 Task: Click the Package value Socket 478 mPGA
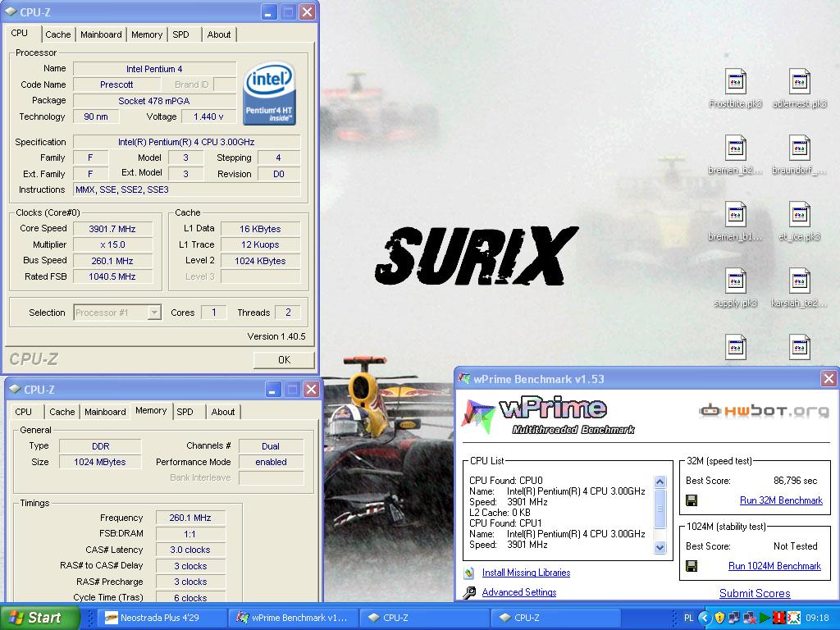154,101
